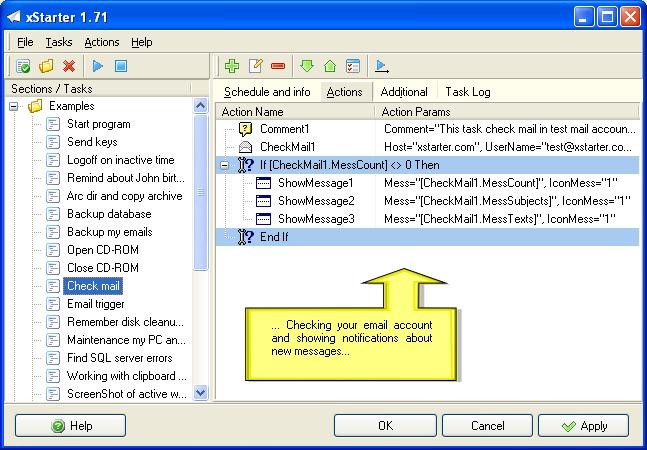Collapse the If CheckMail1.MessCount block
The image size is (647, 450).
[x=226, y=165]
